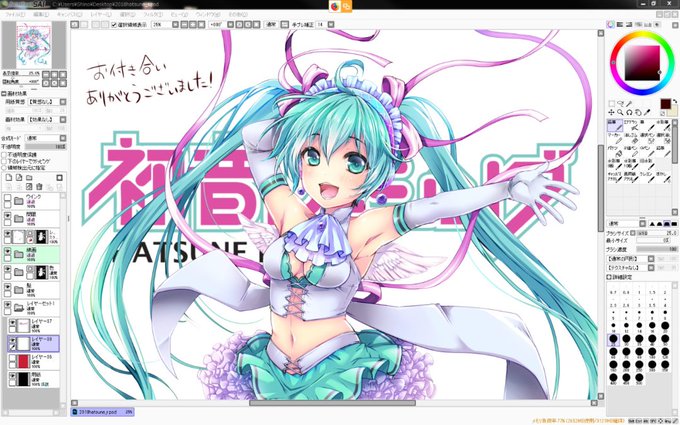Zoom in using navigator plus button

(54, 74)
